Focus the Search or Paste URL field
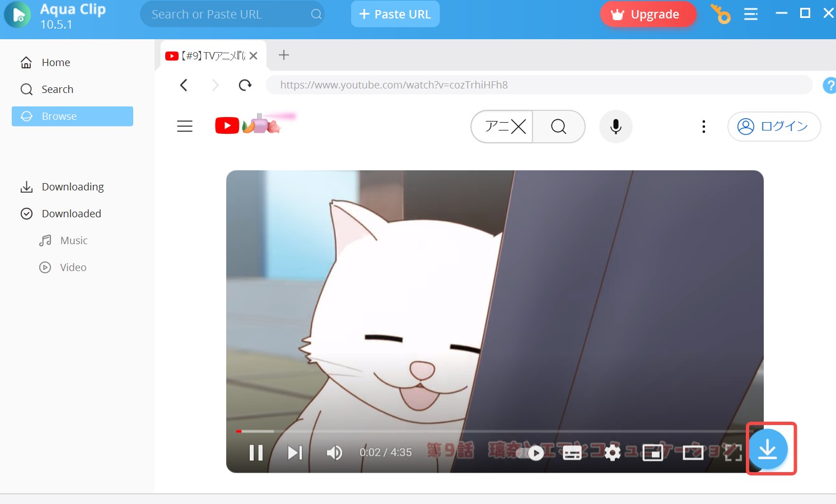Viewport: 836px width, 504px height. tap(232, 14)
